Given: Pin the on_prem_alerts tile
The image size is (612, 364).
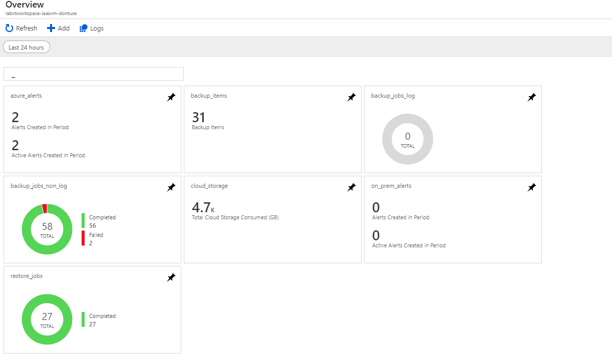Looking at the screenshot, I should pos(532,187).
